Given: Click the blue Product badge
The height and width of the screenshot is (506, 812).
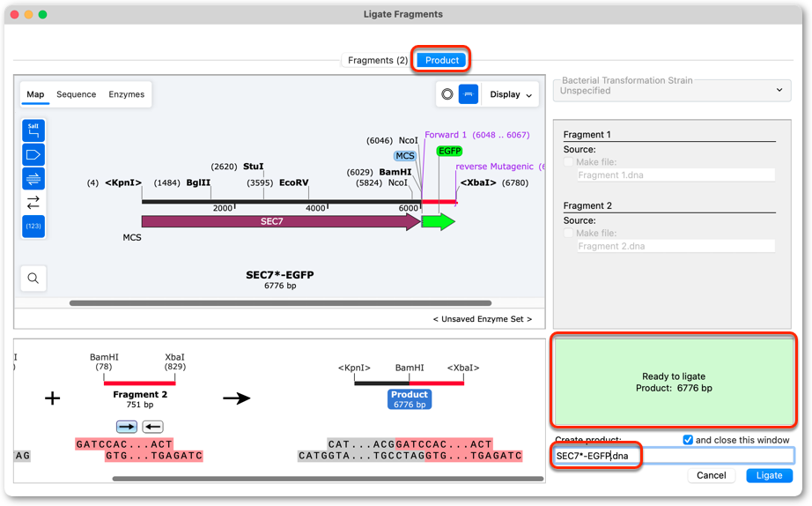Looking at the screenshot, I should coord(410,399).
